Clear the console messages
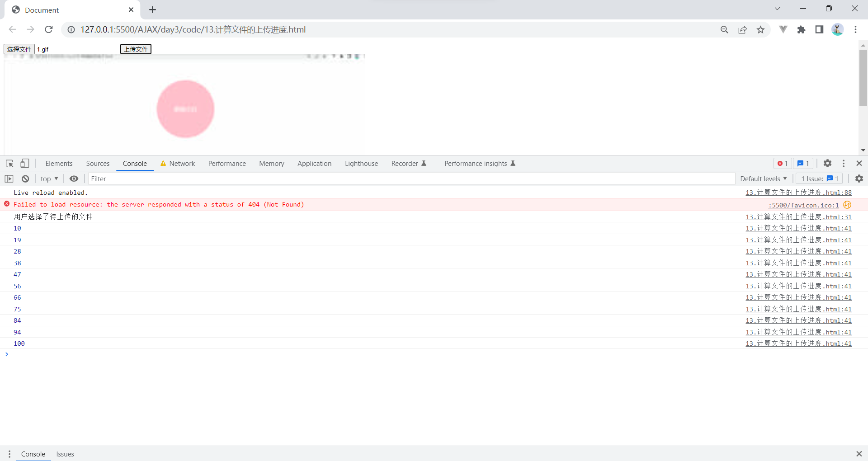 coord(25,179)
